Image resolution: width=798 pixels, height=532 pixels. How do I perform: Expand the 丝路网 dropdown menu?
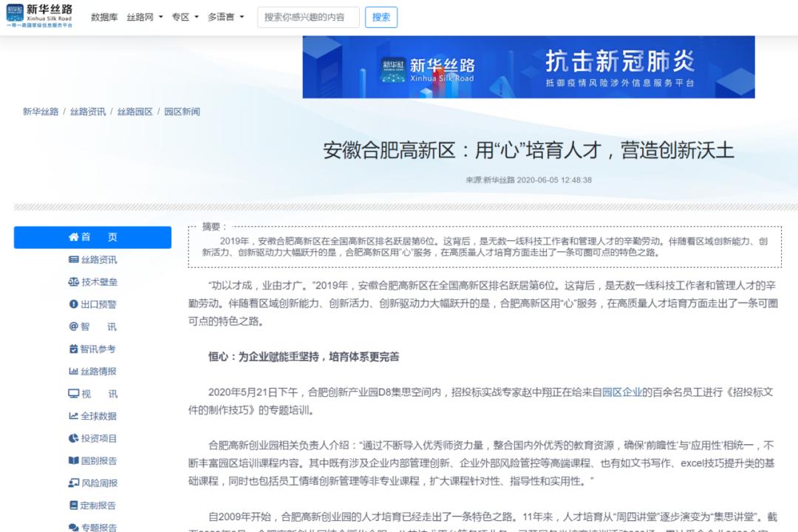pyautogui.click(x=145, y=17)
